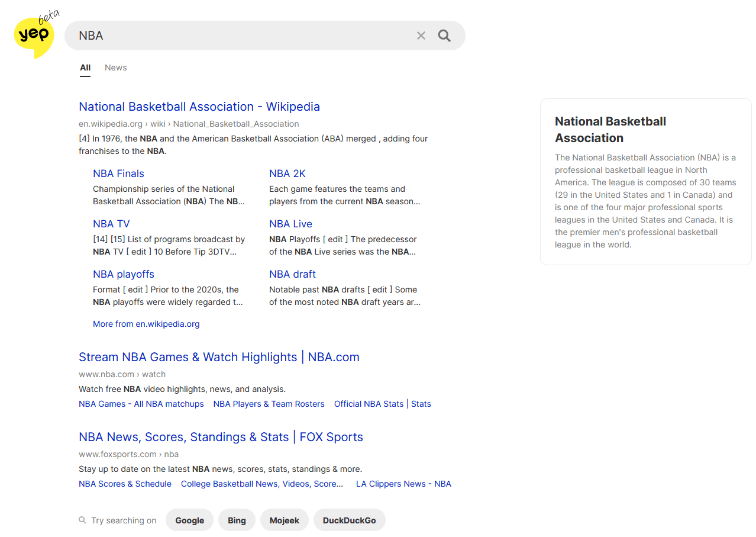Click the 'Stay up to date' FOX Sports snippet

(x=220, y=469)
